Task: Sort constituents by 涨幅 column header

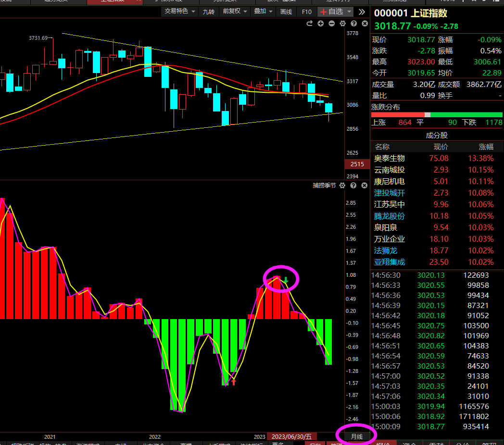Action: point(486,147)
